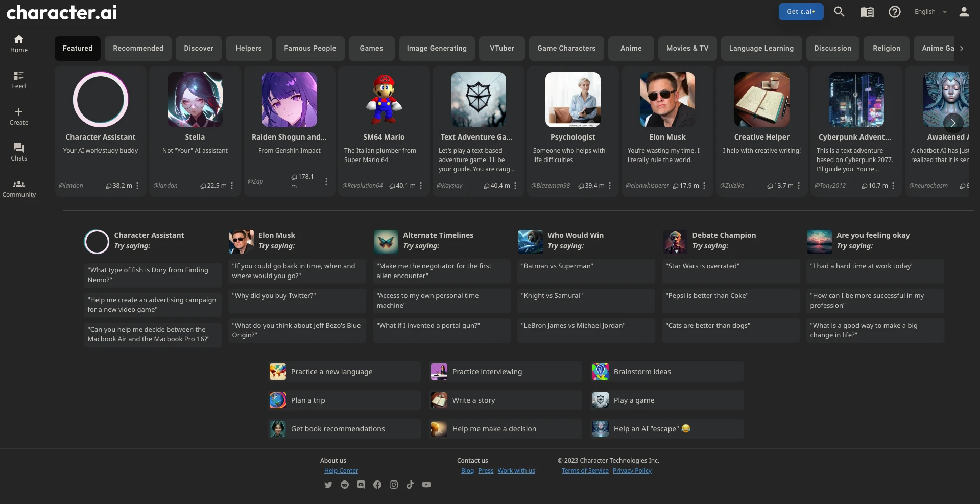
Task: Select the Psychologist character thumbnail
Action: [x=572, y=99]
